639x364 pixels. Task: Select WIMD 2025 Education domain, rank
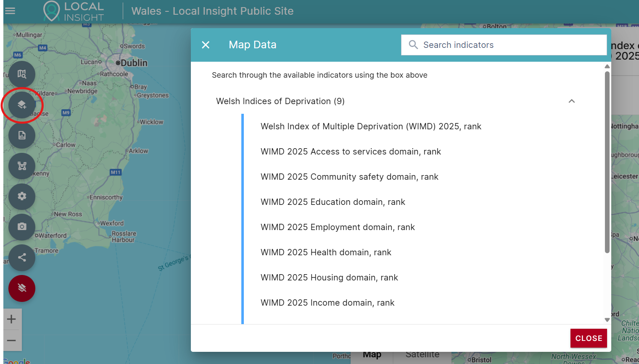pos(333,202)
